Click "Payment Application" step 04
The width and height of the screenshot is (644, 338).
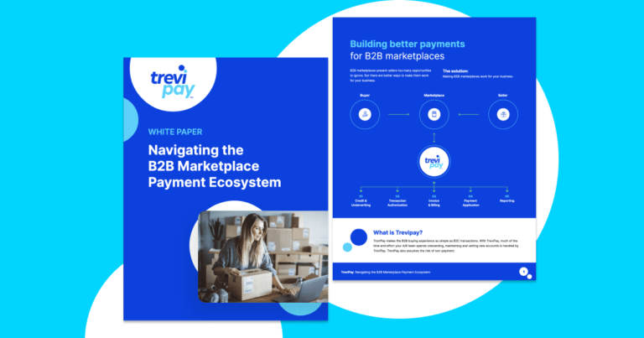pos(470,200)
